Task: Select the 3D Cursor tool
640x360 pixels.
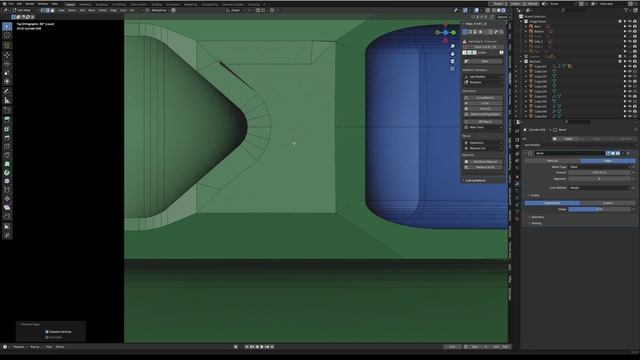Action: pyautogui.click(x=7, y=36)
